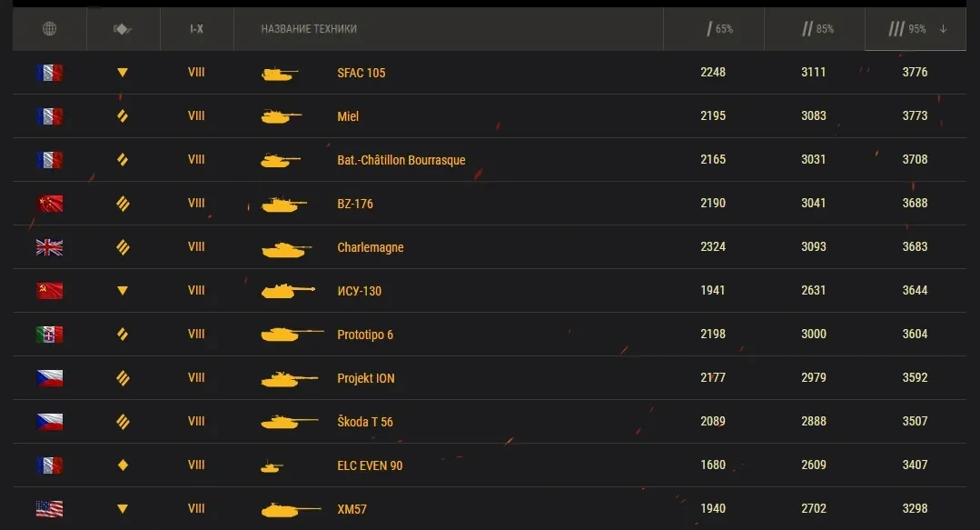Sort by the I-X tier column header
Screen dimensions: 980x530
(x=196, y=29)
